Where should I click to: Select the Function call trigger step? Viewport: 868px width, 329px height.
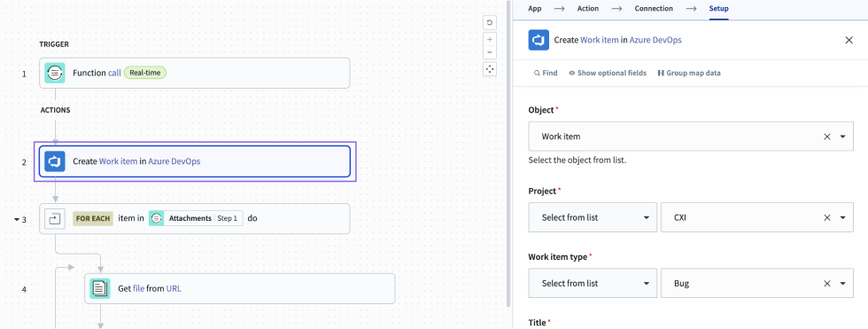click(194, 73)
